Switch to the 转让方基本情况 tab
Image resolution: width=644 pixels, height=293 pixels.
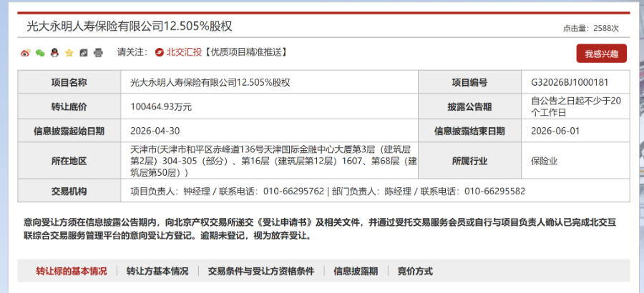pos(157,272)
